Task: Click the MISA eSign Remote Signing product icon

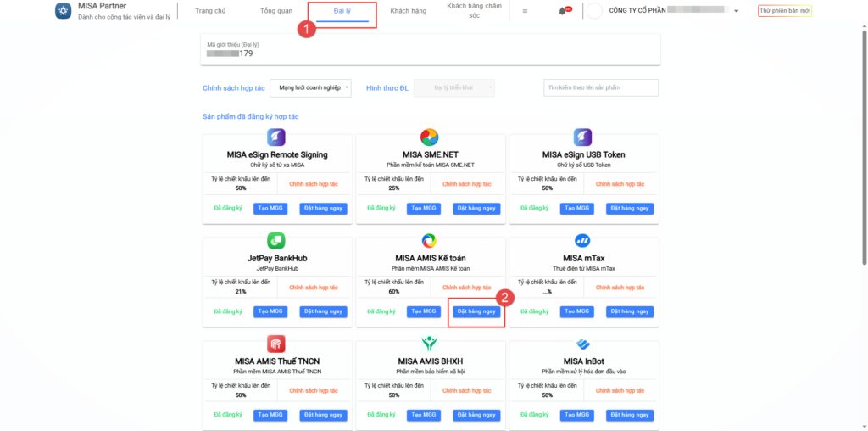Action: point(276,137)
